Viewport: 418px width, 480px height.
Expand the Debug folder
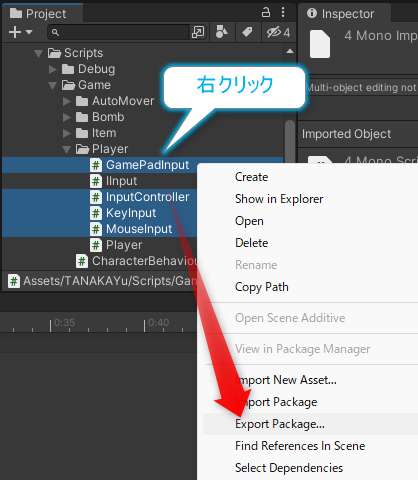[x=52, y=69]
